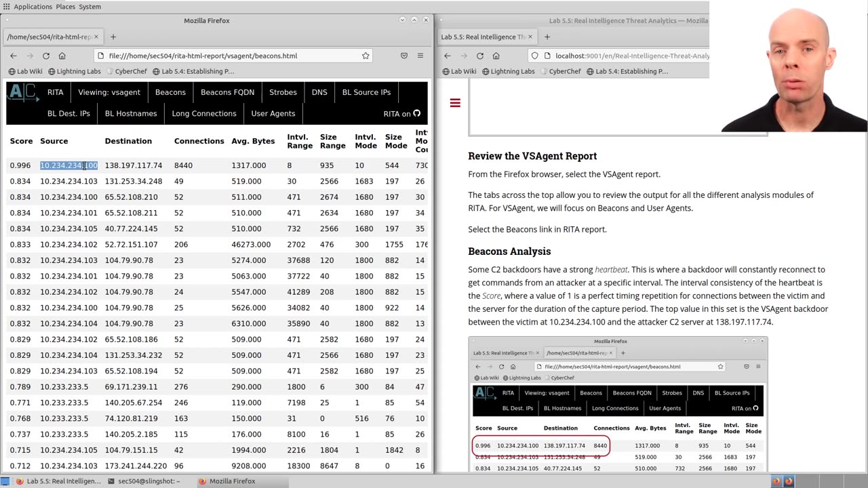Click the Avg. Bytes column header
Screen dimensions: 868x488
[x=253, y=141]
